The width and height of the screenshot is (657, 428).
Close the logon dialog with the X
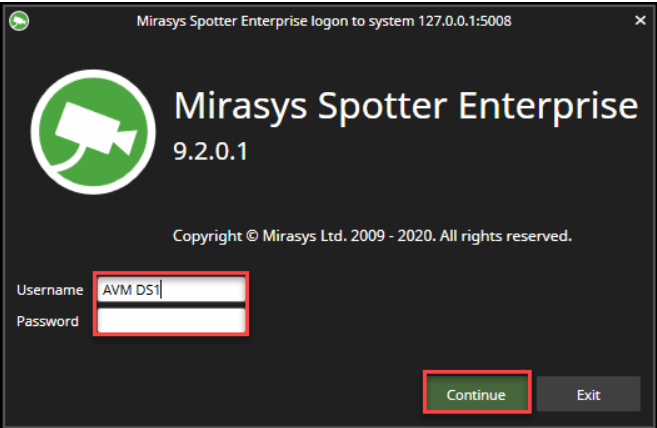639,20
